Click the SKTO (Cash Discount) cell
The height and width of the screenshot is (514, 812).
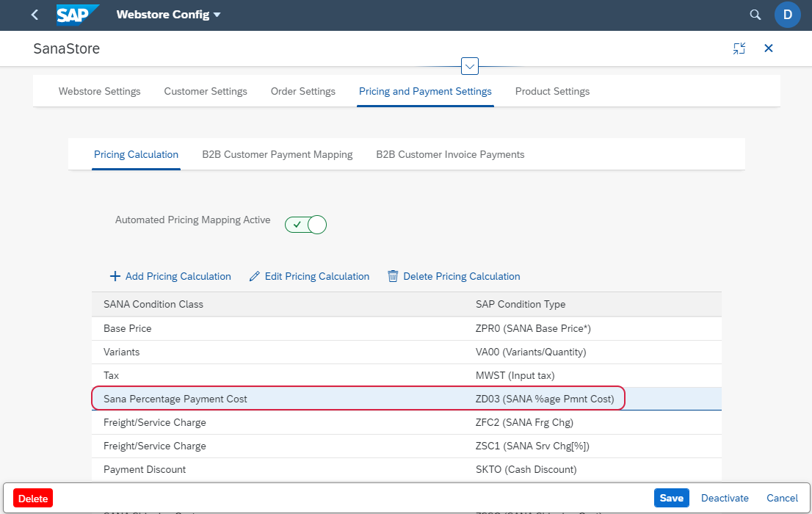tap(526, 469)
